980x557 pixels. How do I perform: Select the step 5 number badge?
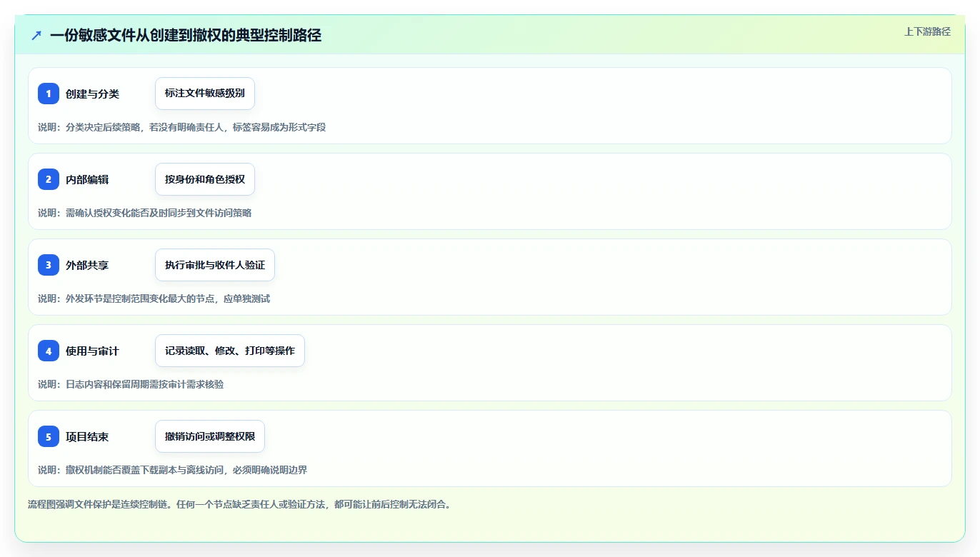pos(49,436)
